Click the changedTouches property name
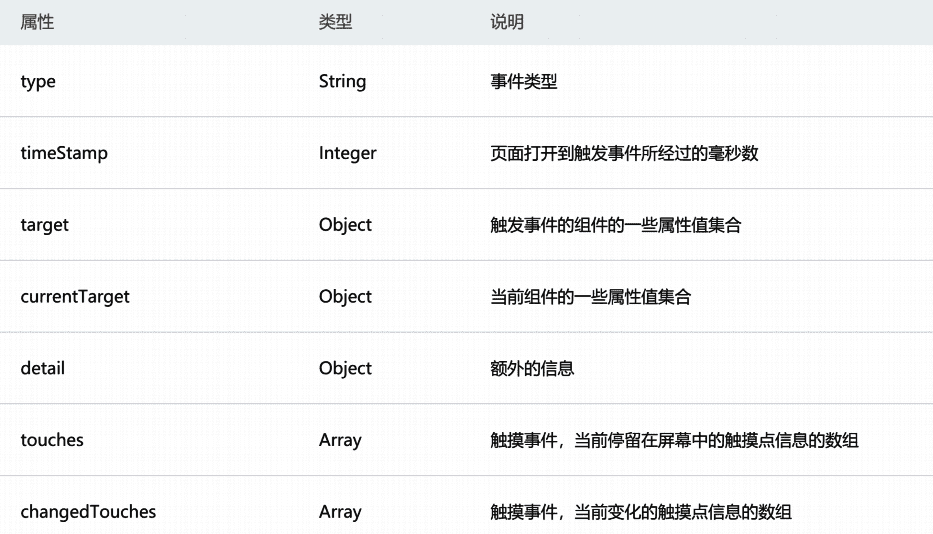The height and width of the screenshot is (534, 933). pyautogui.click(x=88, y=511)
